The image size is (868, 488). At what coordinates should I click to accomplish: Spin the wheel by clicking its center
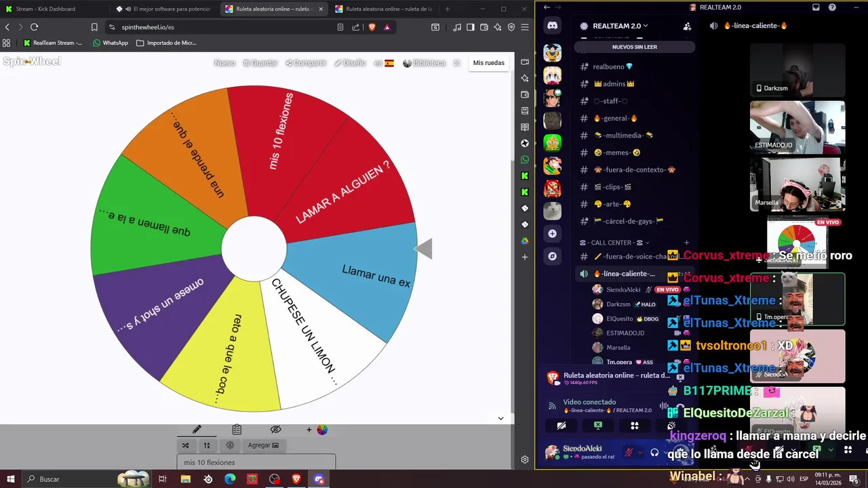tap(254, 248)
